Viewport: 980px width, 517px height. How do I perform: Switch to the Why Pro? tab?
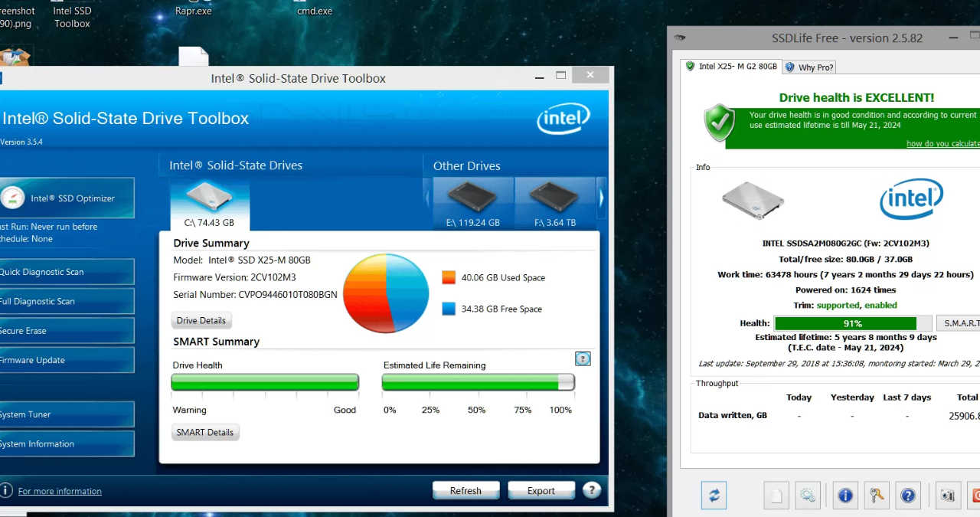[808, 67]
